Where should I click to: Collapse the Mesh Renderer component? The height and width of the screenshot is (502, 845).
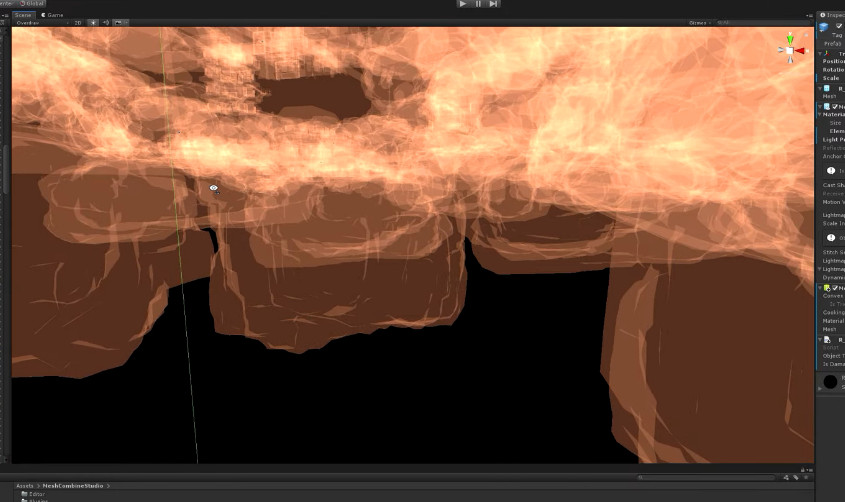820,107
